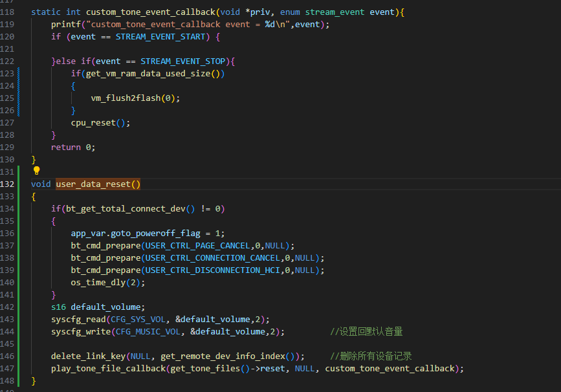The width and height of the screenshot is (561, 392).
Task: Click the USER_CTRL_DISCONNECTION_HCI argument
Action: tap(212, 270)
